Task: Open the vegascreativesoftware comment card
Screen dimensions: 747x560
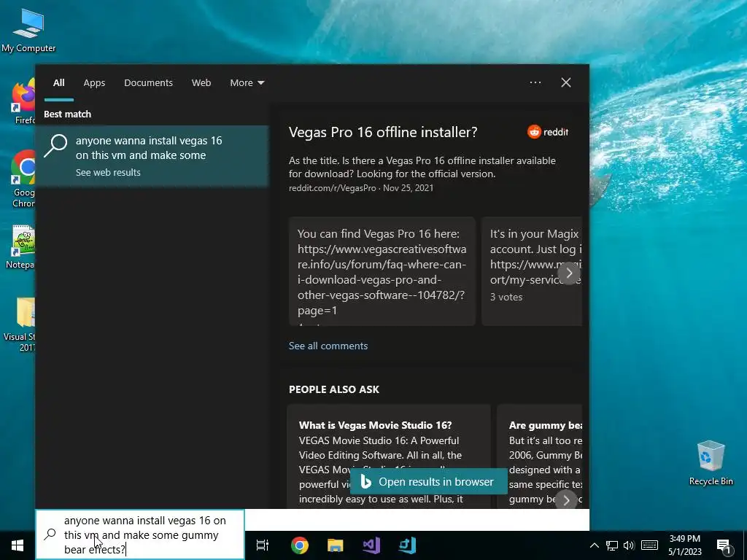Action: 382,271
